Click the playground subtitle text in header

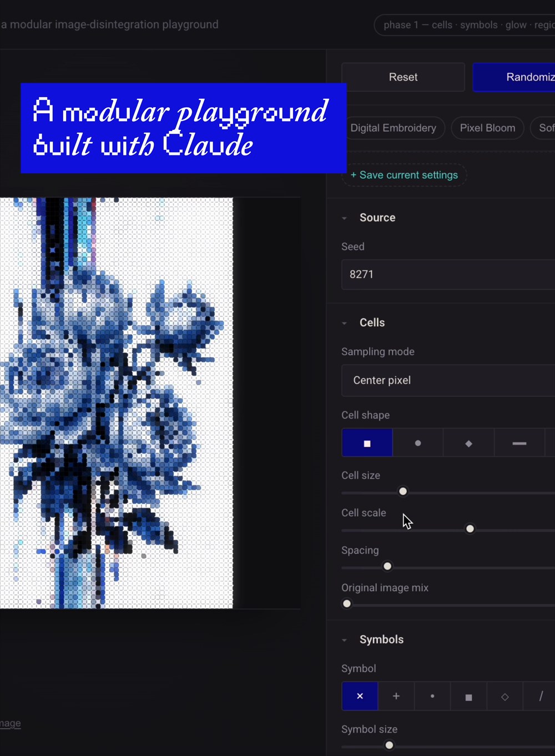pyautogui.click(x=109, y=24)
